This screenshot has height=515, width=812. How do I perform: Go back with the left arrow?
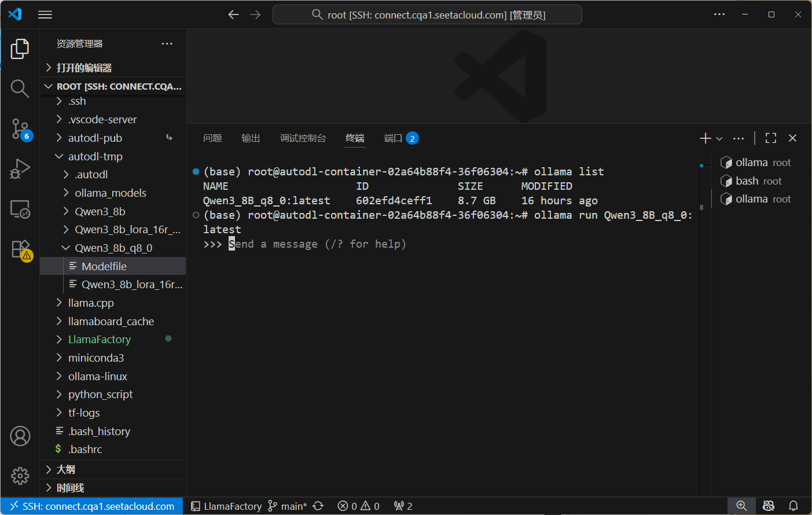[x=234, y=14]
